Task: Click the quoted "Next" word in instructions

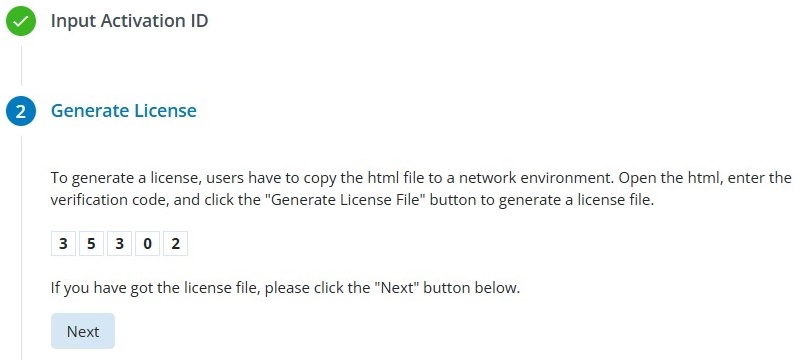Action: tap(397, 288)
